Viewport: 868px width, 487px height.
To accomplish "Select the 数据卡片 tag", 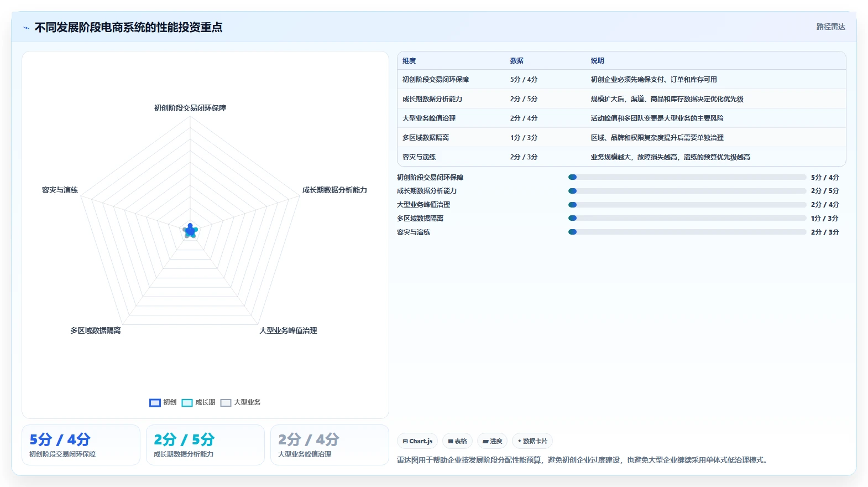I will [532, 441].
